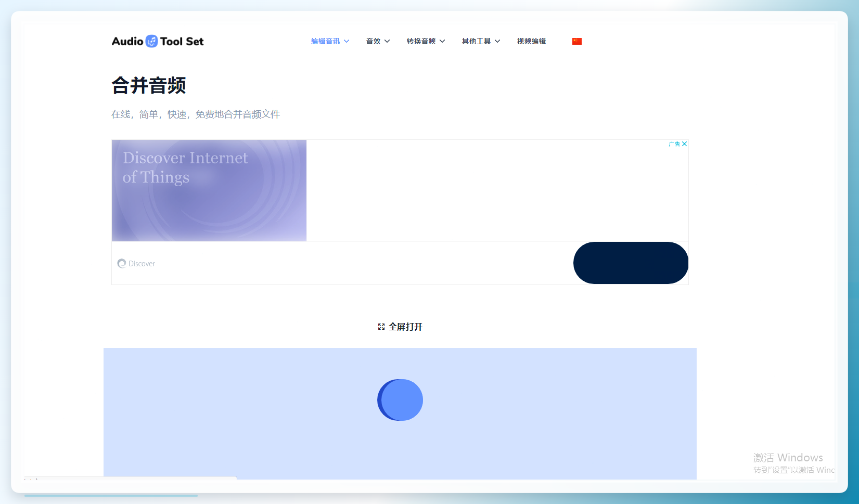This screenshot has width=859, height=504.
Task: Expand the chevron next to 音效
Action: pyautogui.click(x=387, y=41)
